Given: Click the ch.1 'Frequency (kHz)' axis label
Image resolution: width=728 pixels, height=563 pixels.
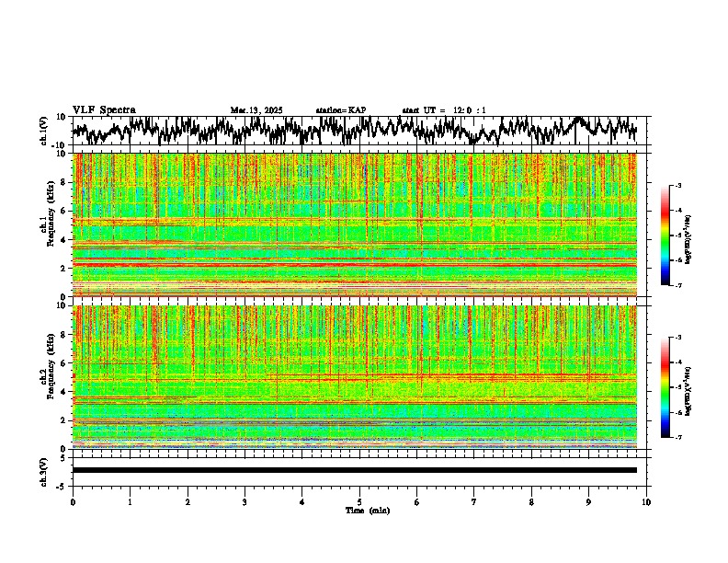Looking at the screenshot, I should 51,214.
